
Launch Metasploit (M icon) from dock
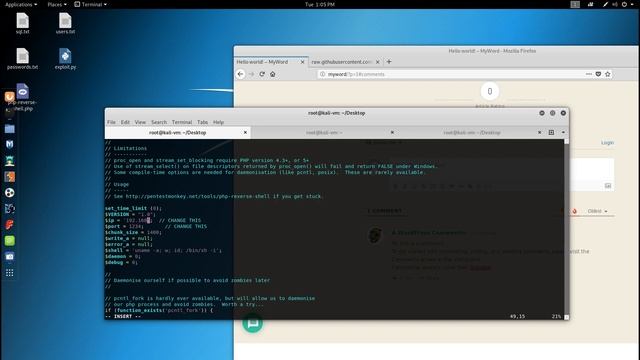(x=9, y=144)
